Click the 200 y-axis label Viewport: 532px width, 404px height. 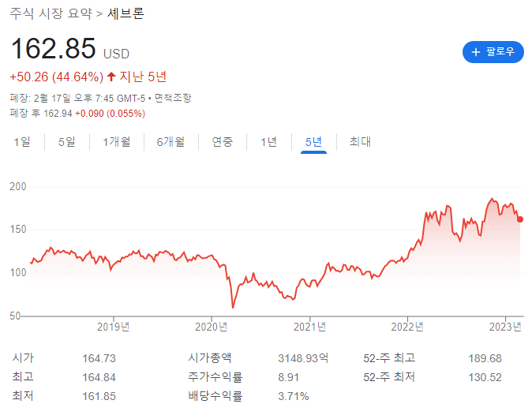pos(18,186)
